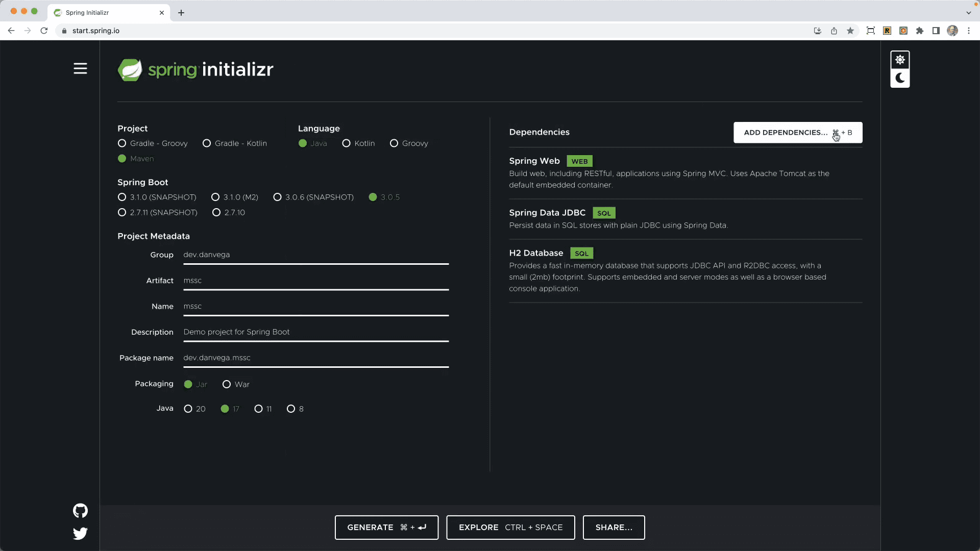Open the Twitter link icon
980x551 pixels.
coord(80,534)
